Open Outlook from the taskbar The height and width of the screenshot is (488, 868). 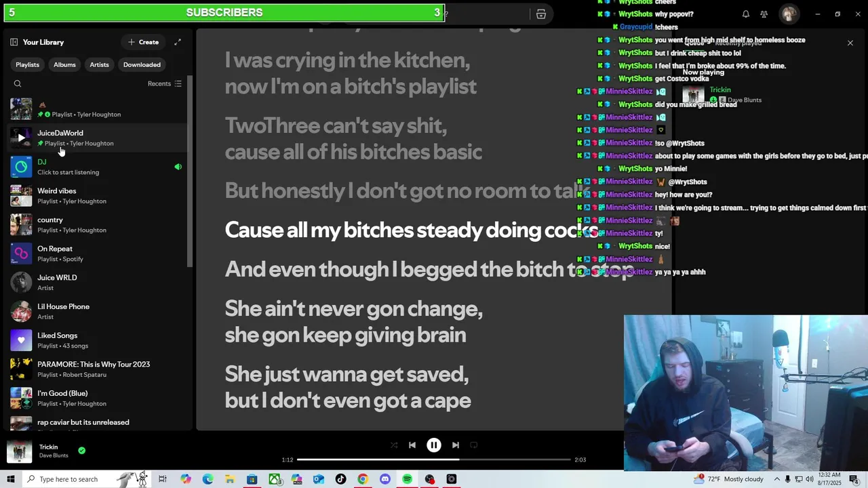(319, 479)
